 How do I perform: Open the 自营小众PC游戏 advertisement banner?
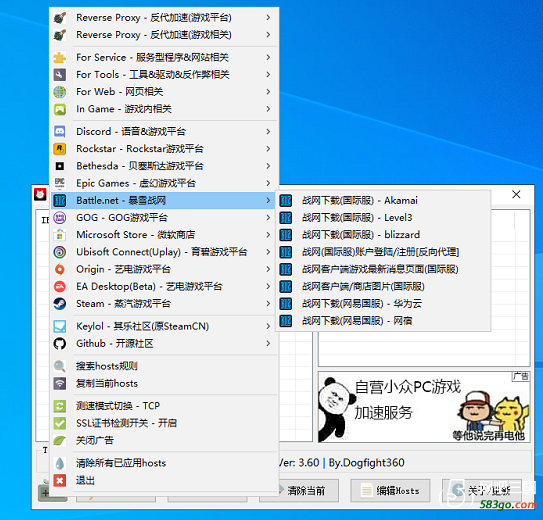424,407
